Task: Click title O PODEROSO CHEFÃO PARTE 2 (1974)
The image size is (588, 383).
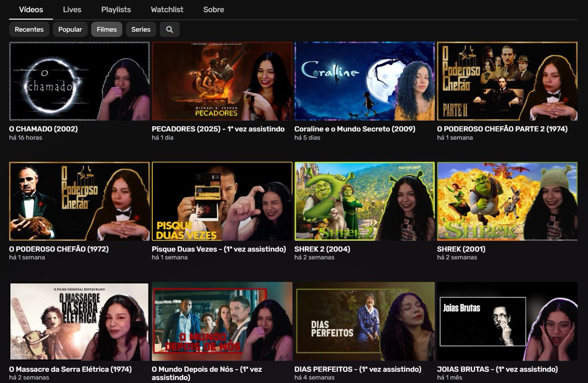Action: coord(502,129)
